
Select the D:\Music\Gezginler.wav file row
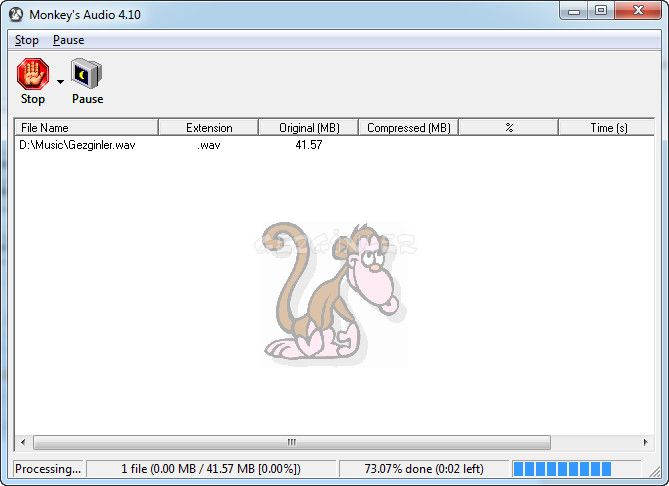coord(334,145)
